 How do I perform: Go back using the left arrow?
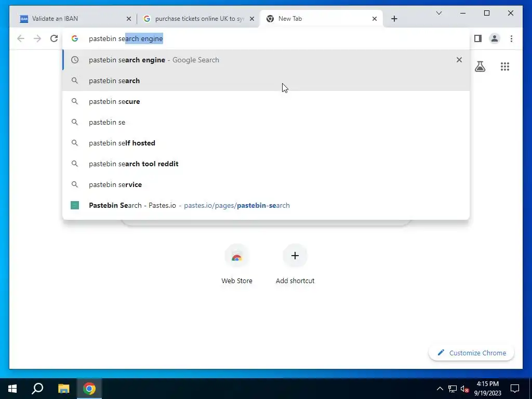[x=21, y=38]
